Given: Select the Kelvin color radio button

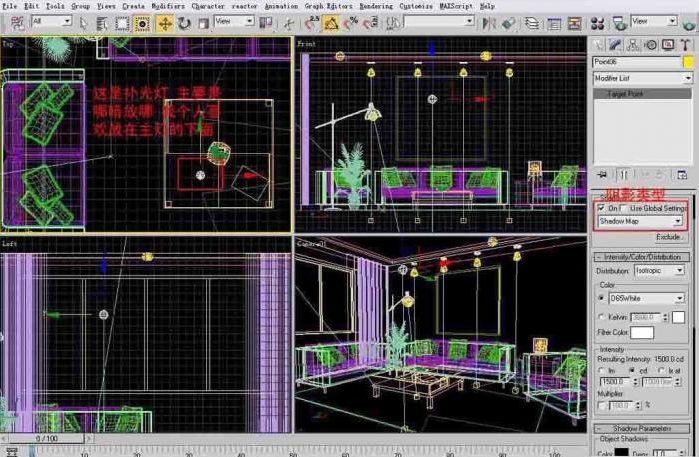Looking at the screenshot, I should coord(601,317).
